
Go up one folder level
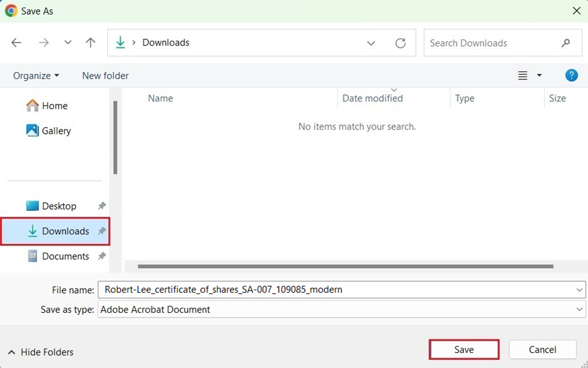90,43
